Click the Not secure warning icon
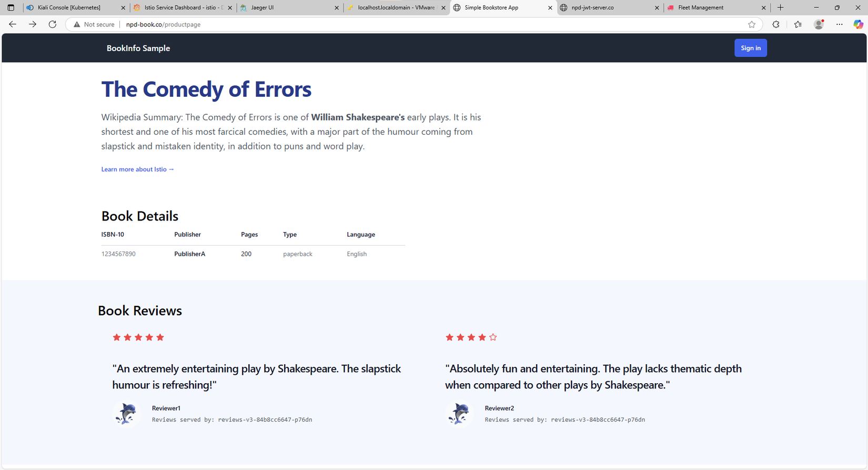The image size is (868, 470). coord(77,24)
